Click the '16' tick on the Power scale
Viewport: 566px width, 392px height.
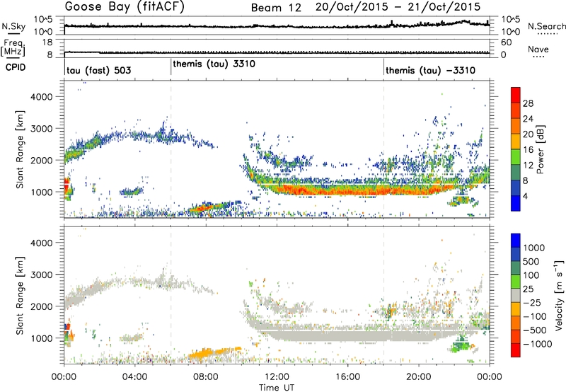pos(528,150)
